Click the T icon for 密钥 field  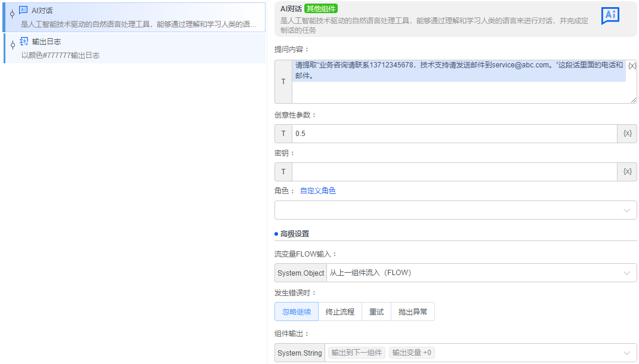(x=283, y=171)
